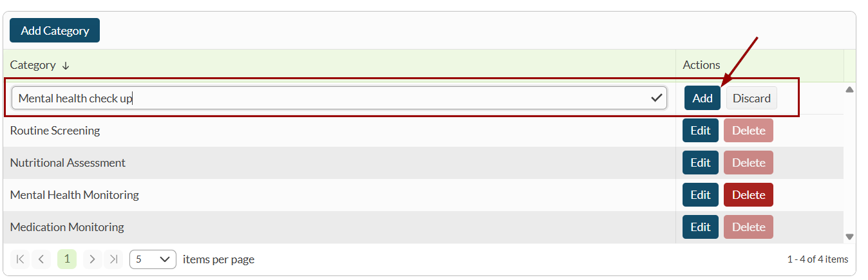Viewport: 868px width, 280px height.
Task: Go to the next page
Action: coord(93,259)
